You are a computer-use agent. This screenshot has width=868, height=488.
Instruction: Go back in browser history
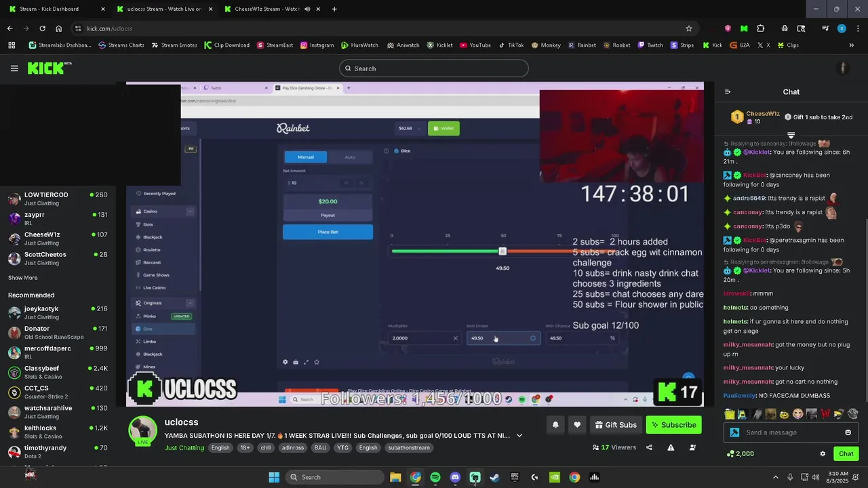click(9, 28)
